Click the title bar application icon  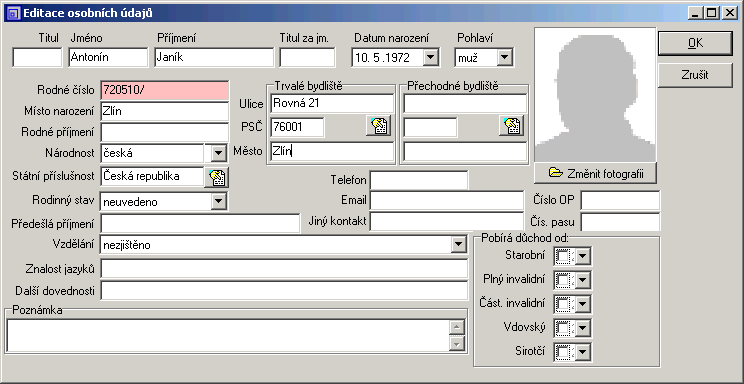point(15,13)
